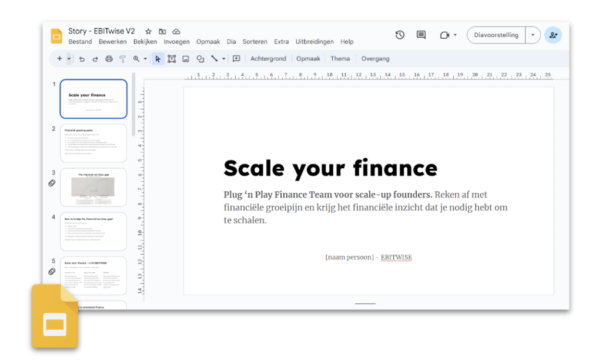Click the Opmaak button next to Achtergrond
The width and height of the screenshot is (602, 364).
click(308, 59)
